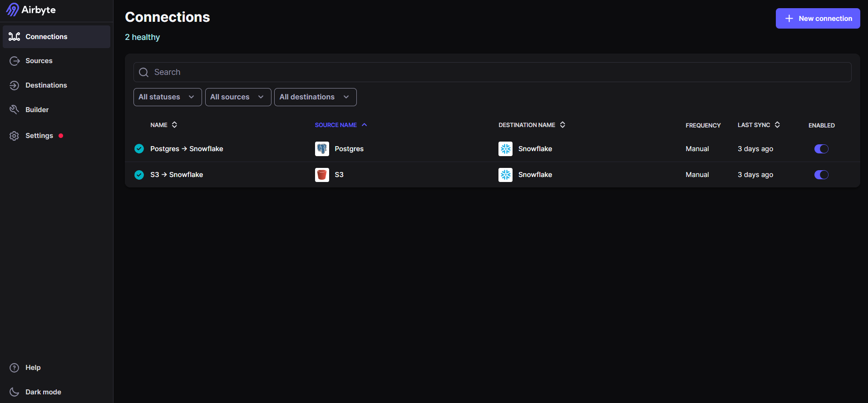This screenshot has width=868, height=403.
Task: Click S3 source name text
Action: (x=339, y=175)
